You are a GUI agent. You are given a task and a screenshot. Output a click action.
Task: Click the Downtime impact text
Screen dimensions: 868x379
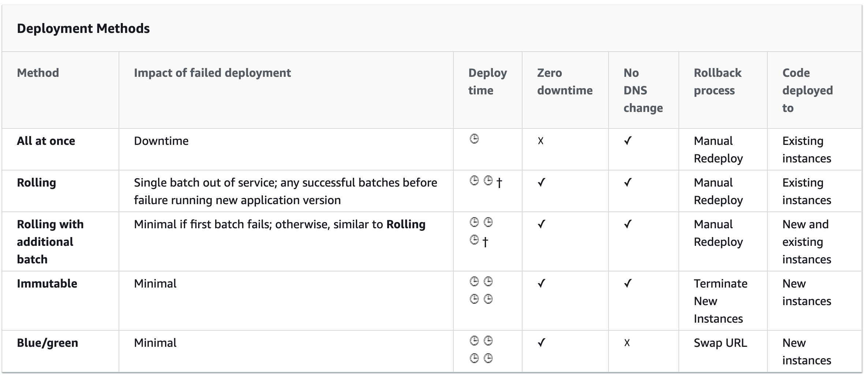(161, 141)
